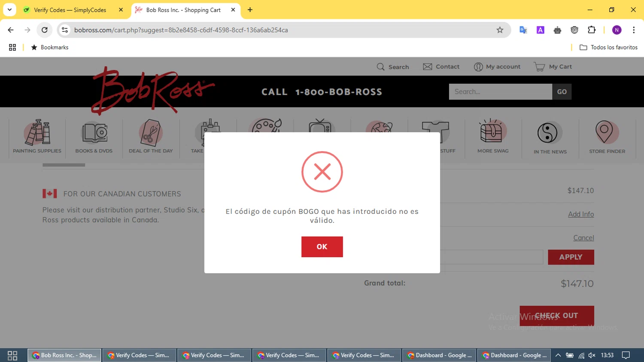The image size is (644, 362).
Task: Open the Extensions puzzle menu
Action: [592, 30]
